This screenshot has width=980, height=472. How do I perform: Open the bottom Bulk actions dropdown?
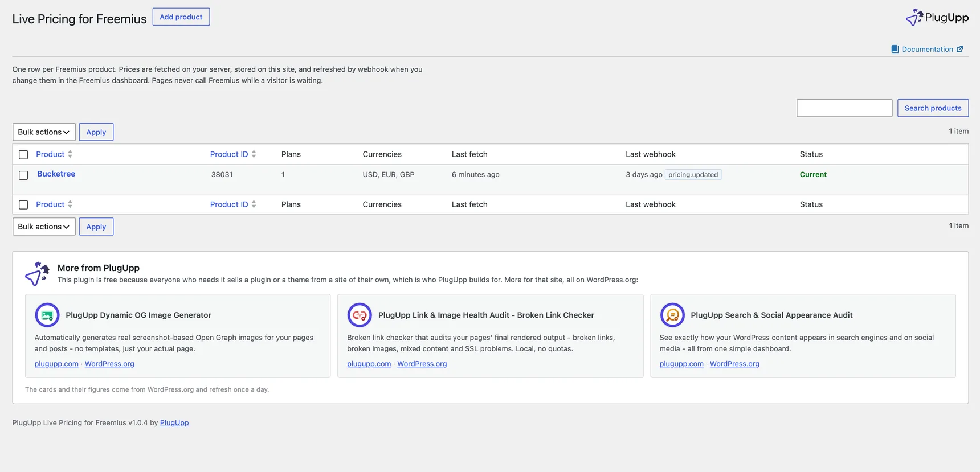(44, 227)
